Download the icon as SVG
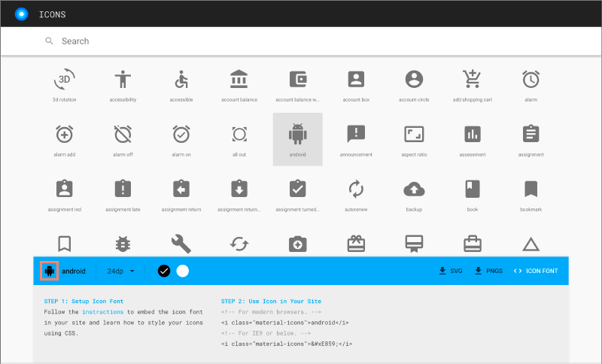Viewport: 602px width, 364px height. (x=450, y=271)
